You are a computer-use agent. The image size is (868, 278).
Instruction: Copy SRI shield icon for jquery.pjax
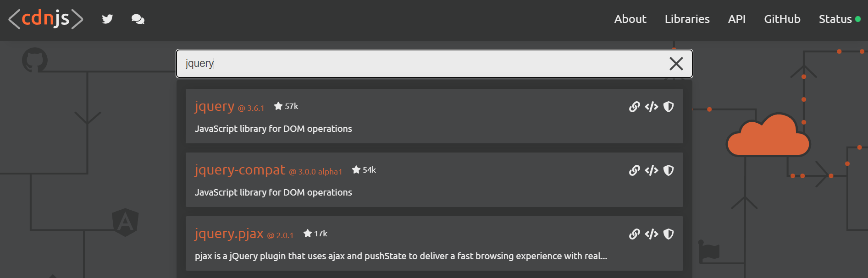669,234
